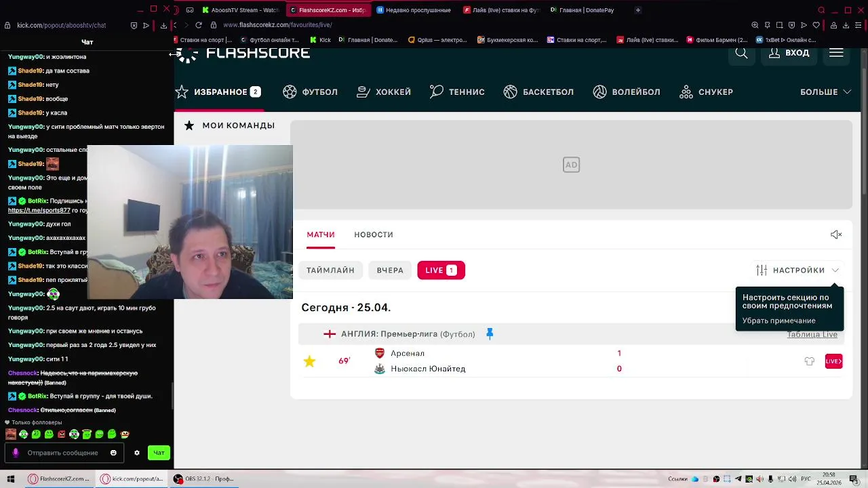The width and height of the screenshot is (868, 488).
Task: Click the jersey lineup icon of match
Action: coord(809,361)
